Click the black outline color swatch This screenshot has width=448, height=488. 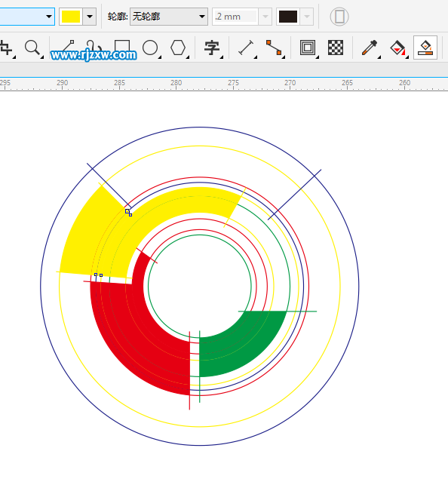[x=288, y=17]
